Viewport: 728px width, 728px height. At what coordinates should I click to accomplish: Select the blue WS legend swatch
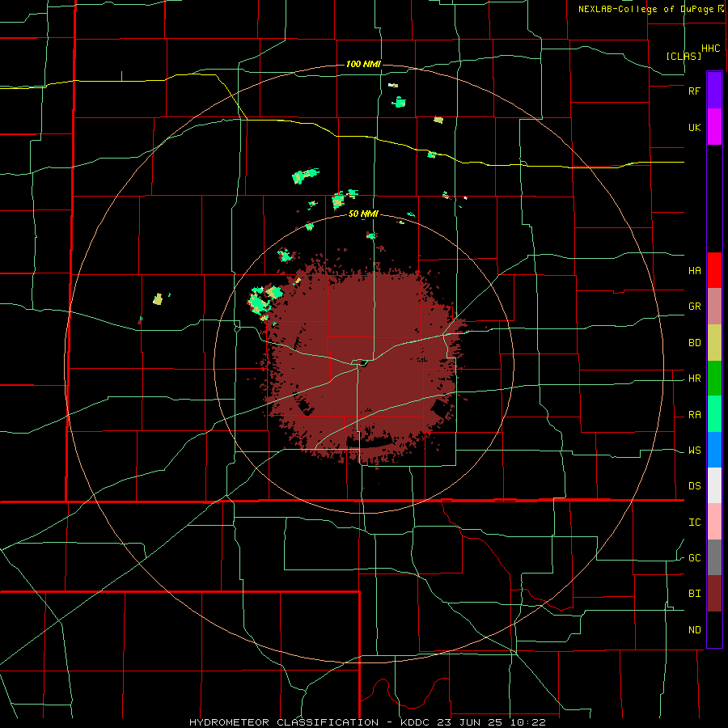pos(714,450)
